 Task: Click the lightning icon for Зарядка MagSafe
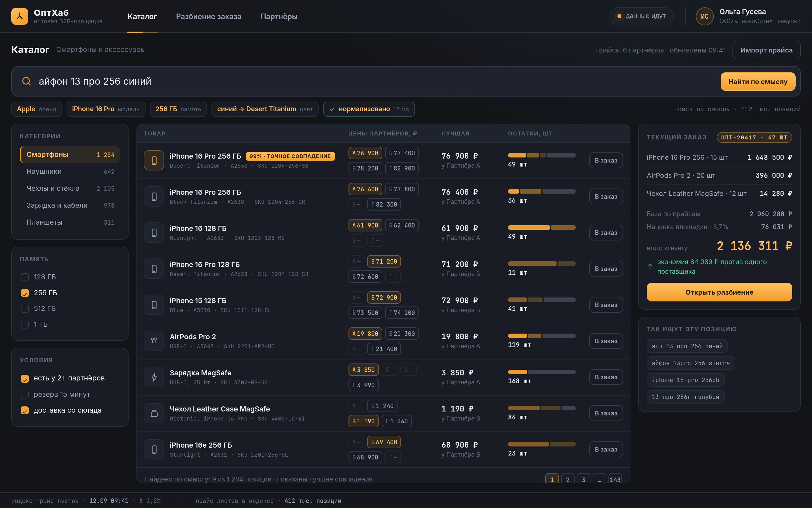[x=154, y=377]
